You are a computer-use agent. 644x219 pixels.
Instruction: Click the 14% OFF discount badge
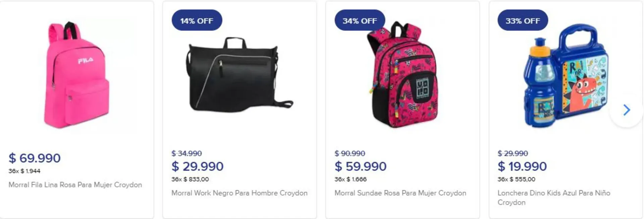197,21
